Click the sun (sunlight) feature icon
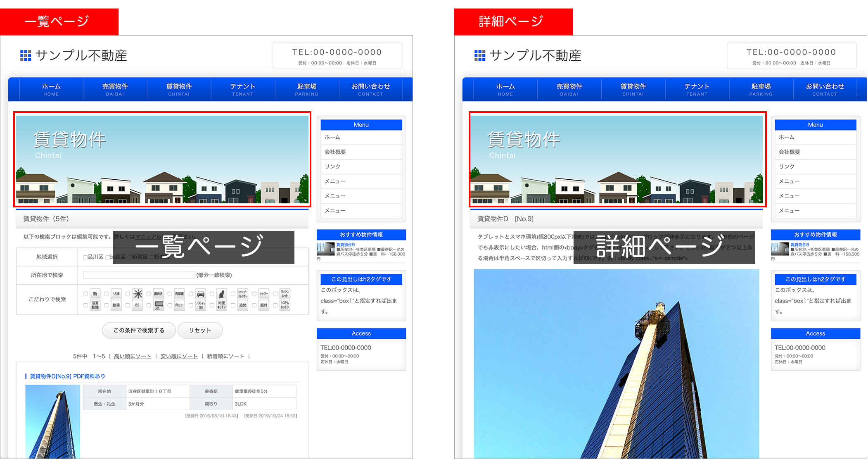Viewport: 868px width, 459px height. 138,294
